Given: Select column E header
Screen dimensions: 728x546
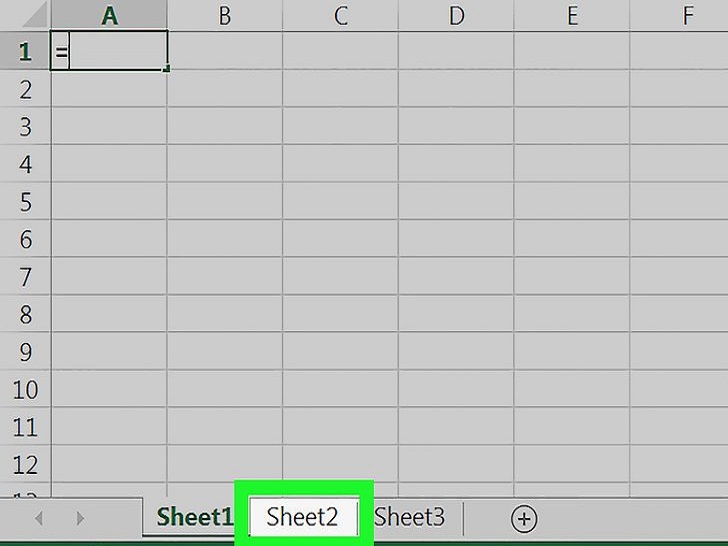Looking at the screenshot, I should [572, 16].
